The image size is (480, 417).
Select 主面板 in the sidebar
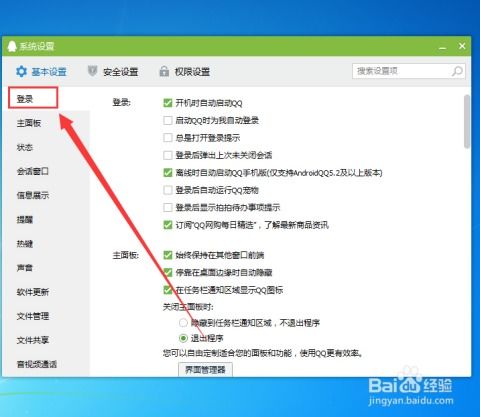[x=29, y=123]
